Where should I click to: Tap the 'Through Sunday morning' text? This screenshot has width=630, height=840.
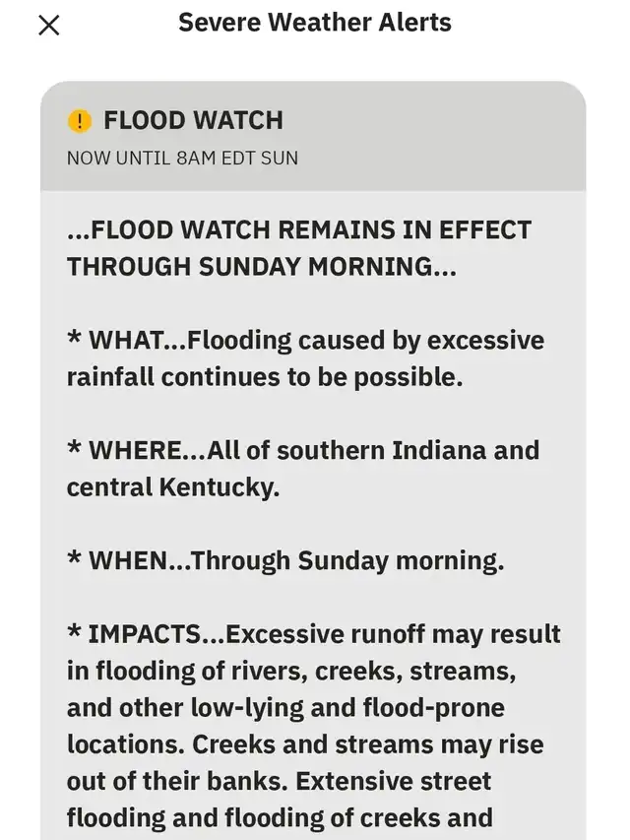tap(347, 561)
